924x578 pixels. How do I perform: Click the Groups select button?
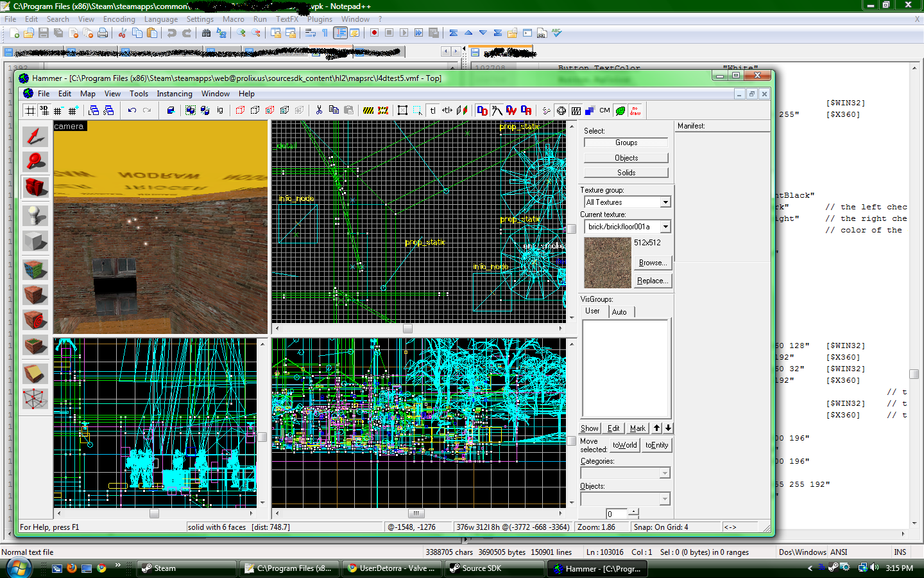[x=626, y=143]
